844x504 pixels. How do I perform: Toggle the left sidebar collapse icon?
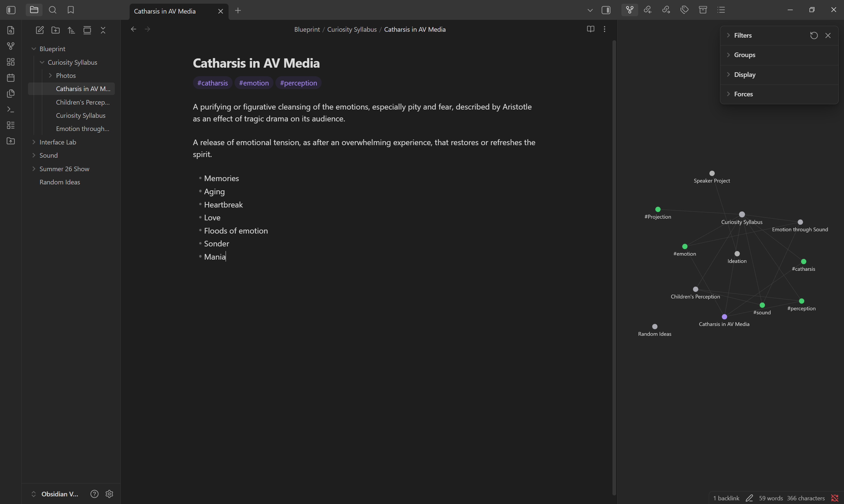[x=11, y=10]
